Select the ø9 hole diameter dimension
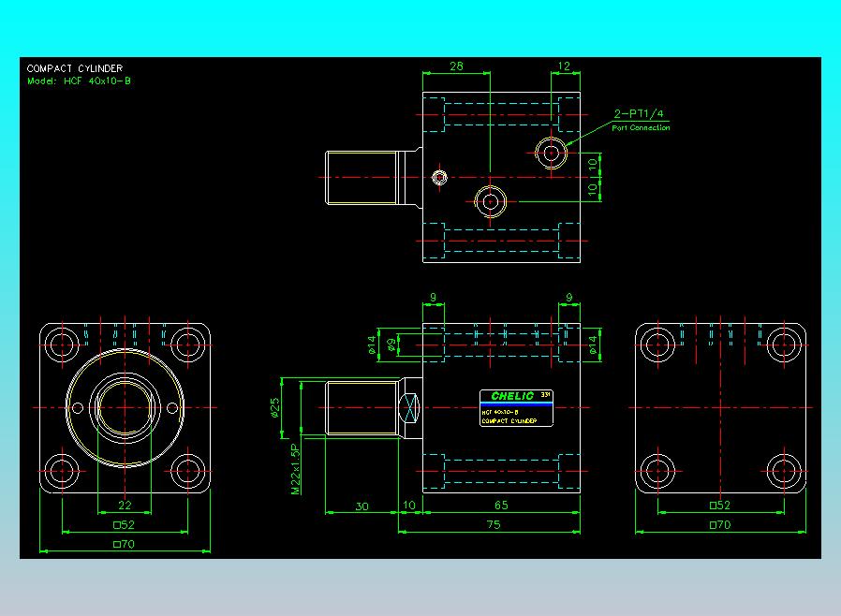 click(x=392, y=345)
